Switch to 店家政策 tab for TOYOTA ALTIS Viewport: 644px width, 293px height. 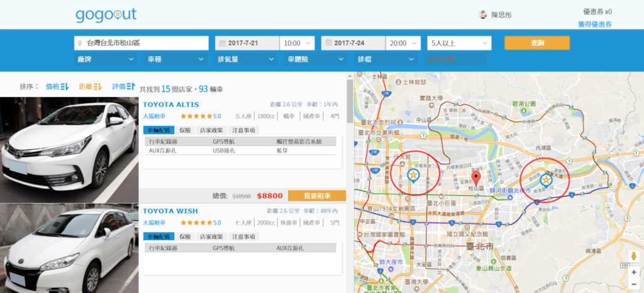click(211, 130)
